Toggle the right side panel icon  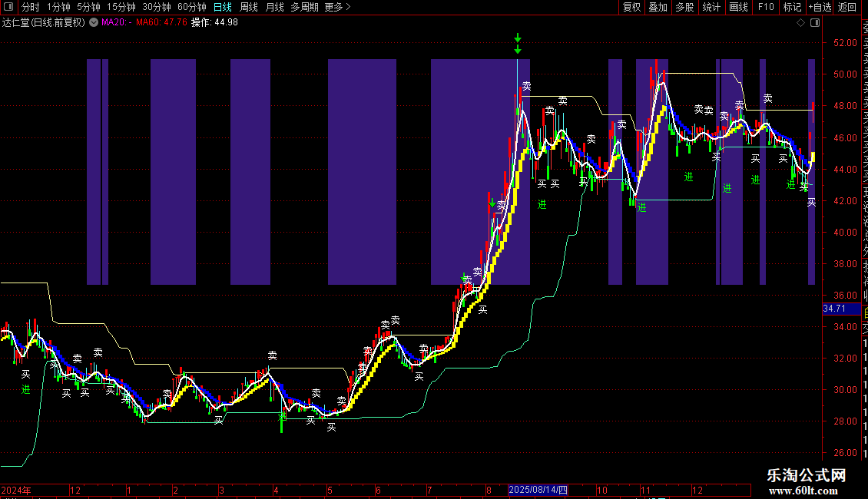[x=815, y=23]
